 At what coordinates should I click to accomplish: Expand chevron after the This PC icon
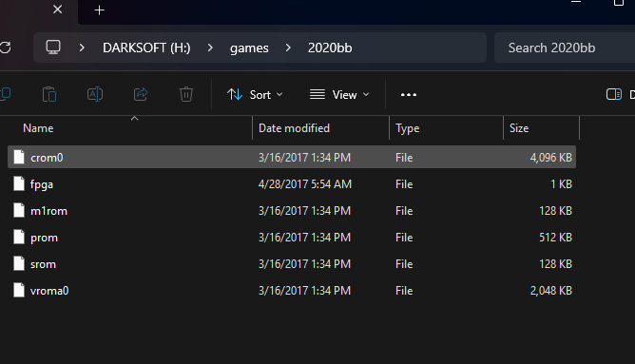click(82, 48)
